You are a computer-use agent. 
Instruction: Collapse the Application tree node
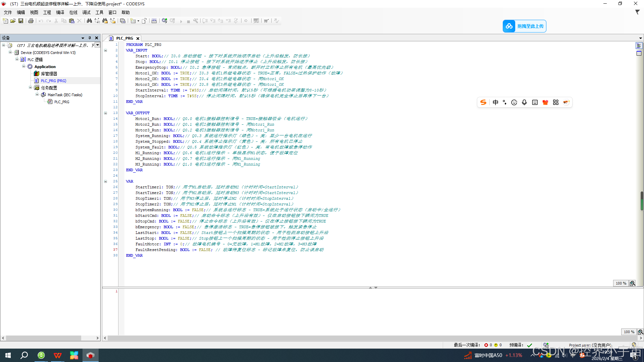pos(24,66)
